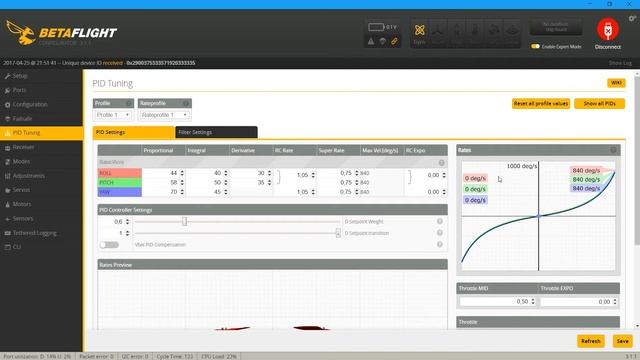Viewport: 640px width, 360px height.
Task: Click Show all PIDs button
Action: [599, 104]
